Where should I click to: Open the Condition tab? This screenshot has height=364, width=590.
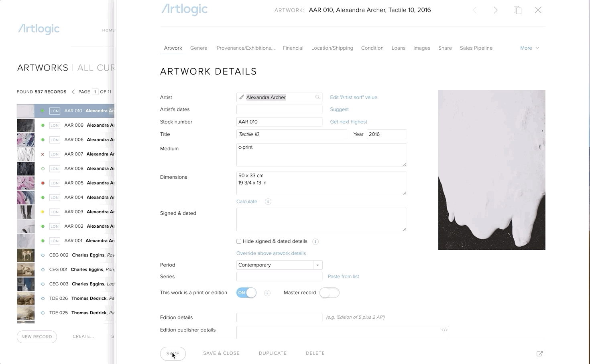tap(372, 48)
